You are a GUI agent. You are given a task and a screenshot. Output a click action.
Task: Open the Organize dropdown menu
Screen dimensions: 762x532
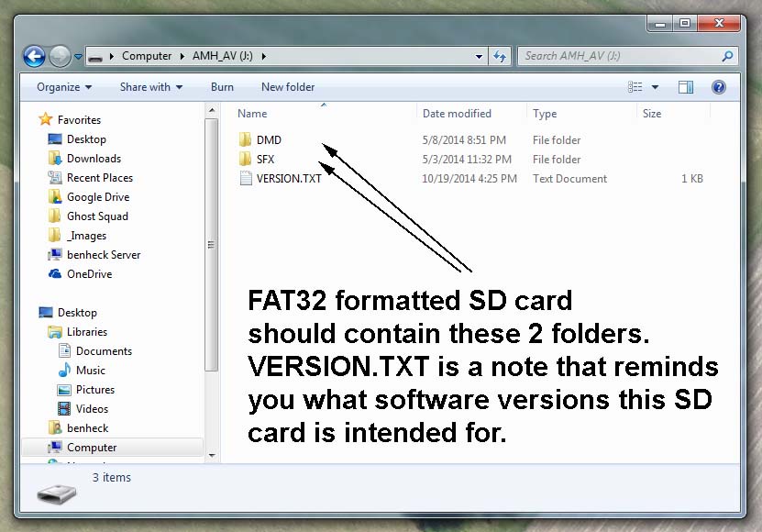pyautogui.click(x=64, y=87)
